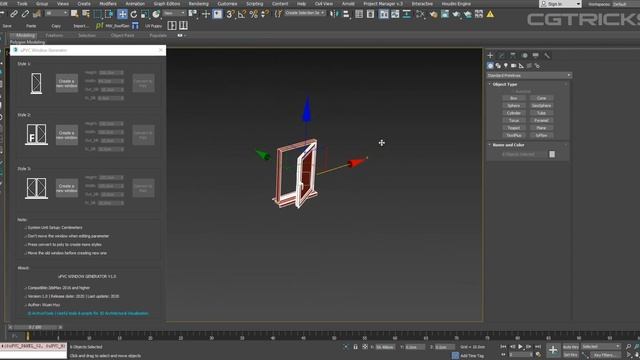Open the Workspaces Default dropdown

[x=625, y=4]
